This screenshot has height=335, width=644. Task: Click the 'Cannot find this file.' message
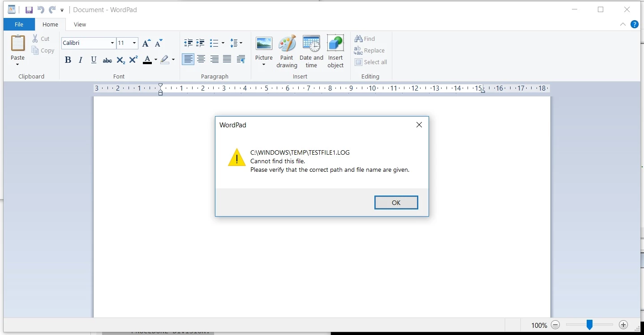278,161
